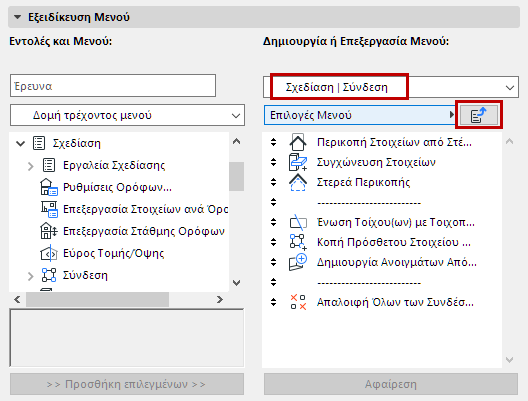
Task: Select the first separator line in menu list
Action: (x=369, y=203)
